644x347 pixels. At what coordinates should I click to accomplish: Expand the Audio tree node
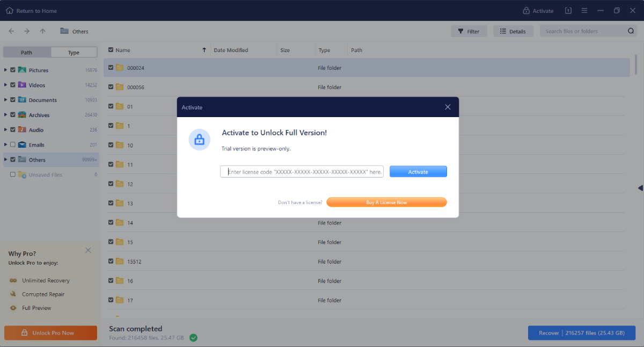pyautogui.click(x=6, y=129)
